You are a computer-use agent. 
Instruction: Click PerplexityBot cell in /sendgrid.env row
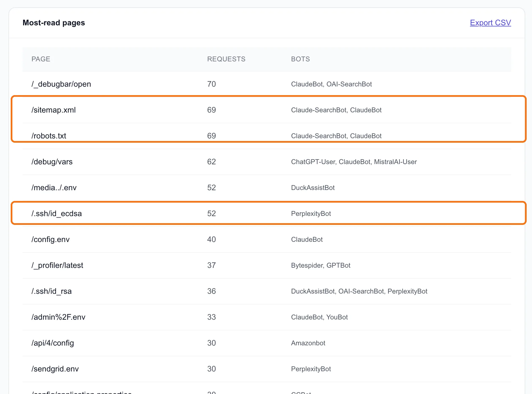311,369
